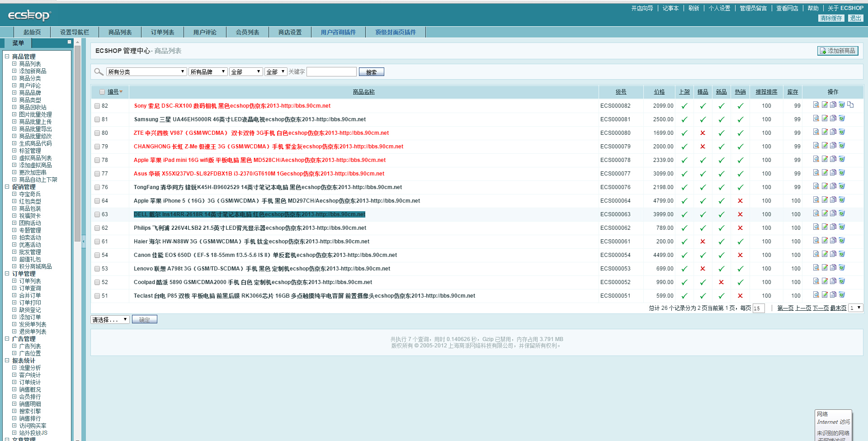This screenshot has height=441, width=868.
Task: Open the 订单列表 navigation tab
Action: (x=163, y=32)
